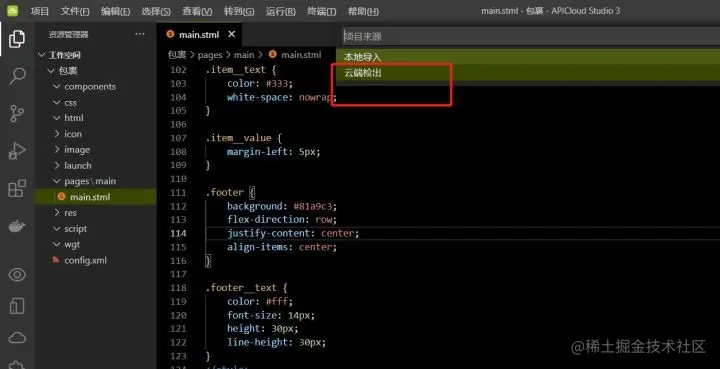This screenshot has height=369, width=720.
Task: Choose 云端检出 in the quick pick
Action: pyautogui.click(x=528, y=73)
